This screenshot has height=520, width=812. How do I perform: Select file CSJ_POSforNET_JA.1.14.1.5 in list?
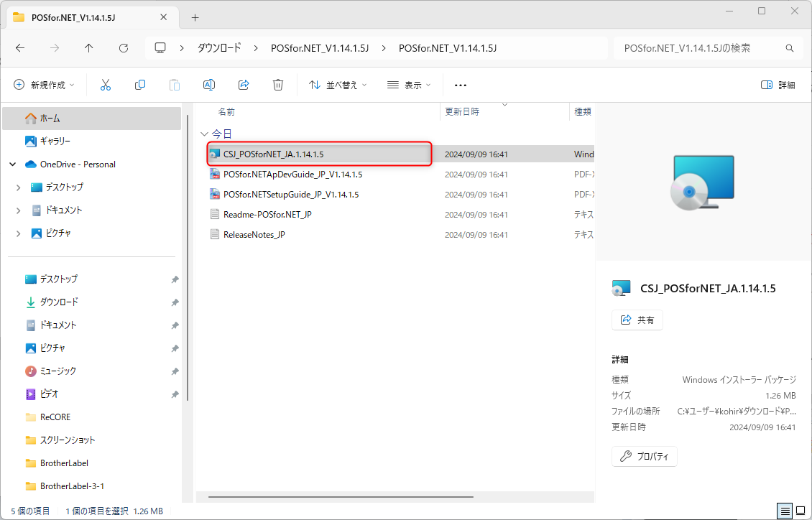pos(401,154)
